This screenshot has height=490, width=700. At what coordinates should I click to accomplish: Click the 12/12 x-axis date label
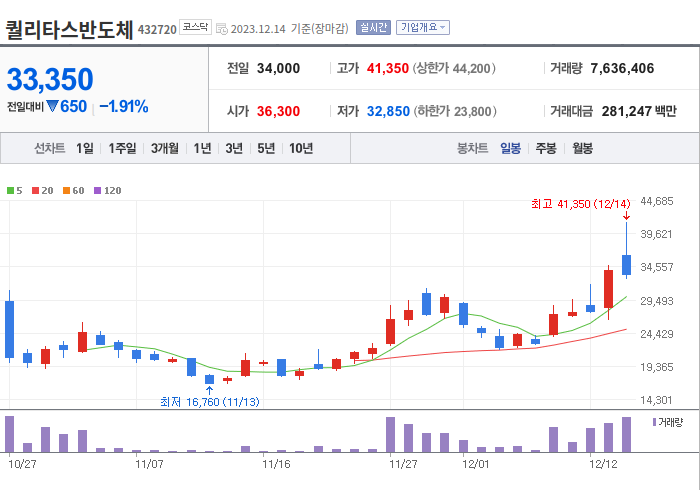(603, 464)
